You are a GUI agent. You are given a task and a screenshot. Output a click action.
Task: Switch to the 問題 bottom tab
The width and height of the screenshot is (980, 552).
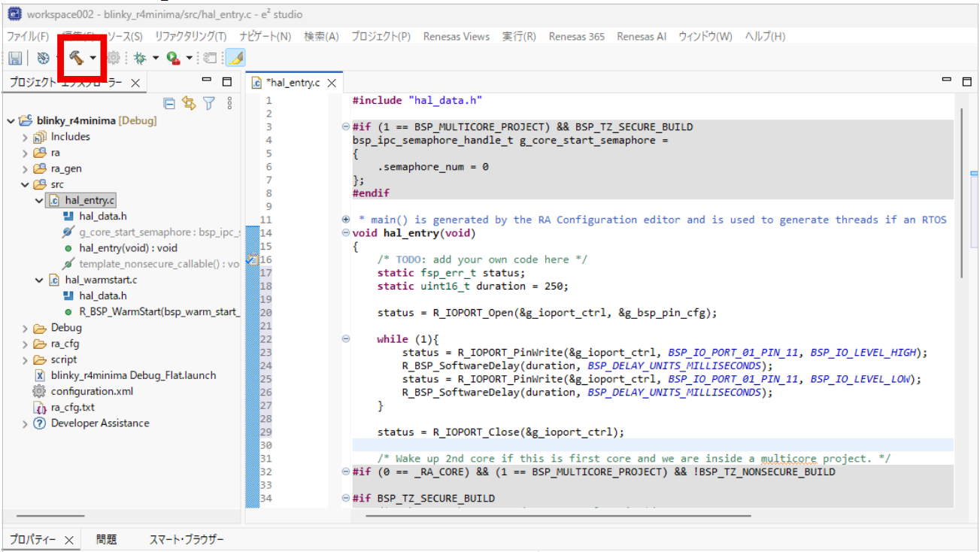[x=106, y=539]
